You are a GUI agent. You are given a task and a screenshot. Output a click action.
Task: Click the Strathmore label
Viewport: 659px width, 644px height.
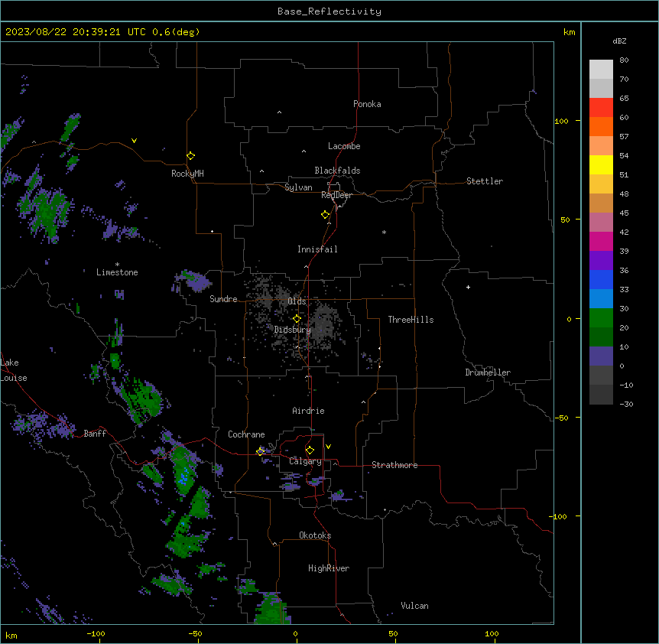tap(394, 465)
